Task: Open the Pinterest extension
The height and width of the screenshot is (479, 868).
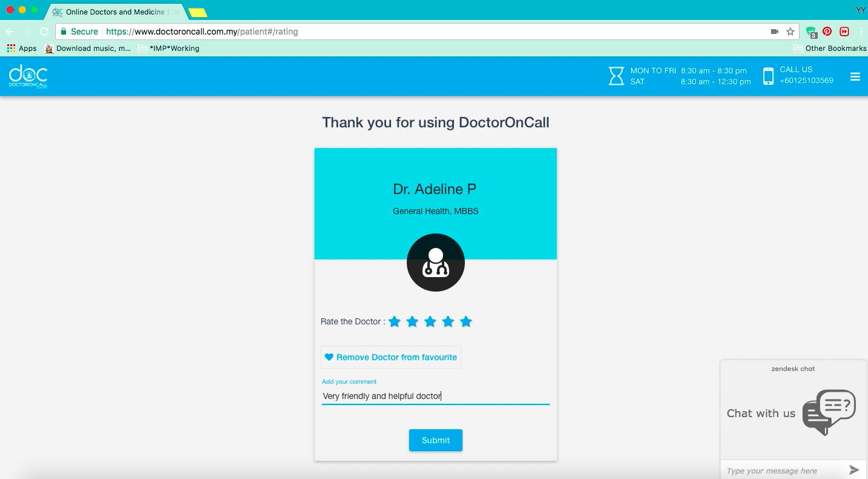Action: click(827, 32)
